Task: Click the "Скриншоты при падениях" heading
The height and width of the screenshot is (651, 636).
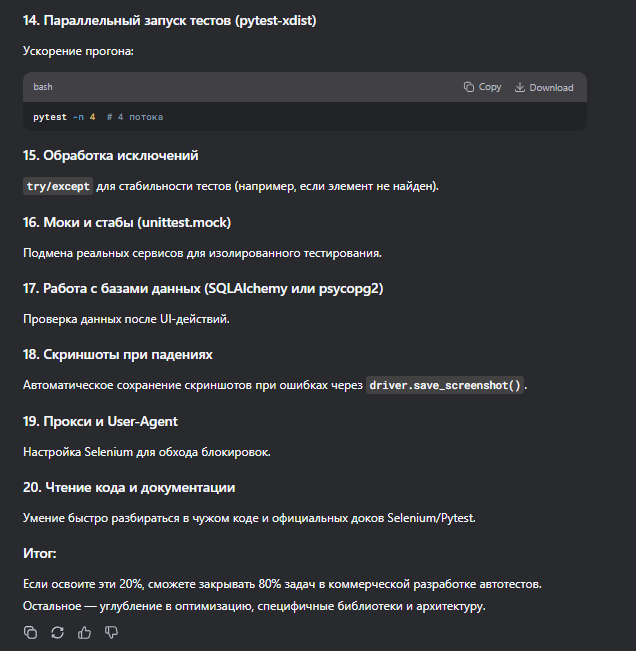Action: [x=118, y=354]
